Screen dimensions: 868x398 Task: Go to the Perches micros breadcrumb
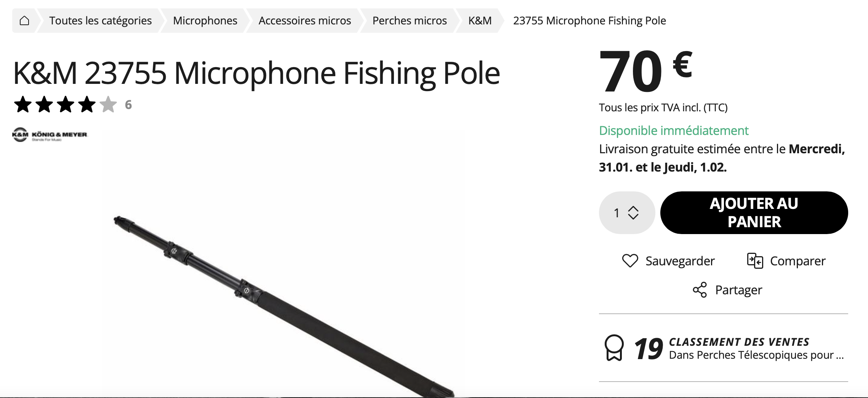(409, 21)
